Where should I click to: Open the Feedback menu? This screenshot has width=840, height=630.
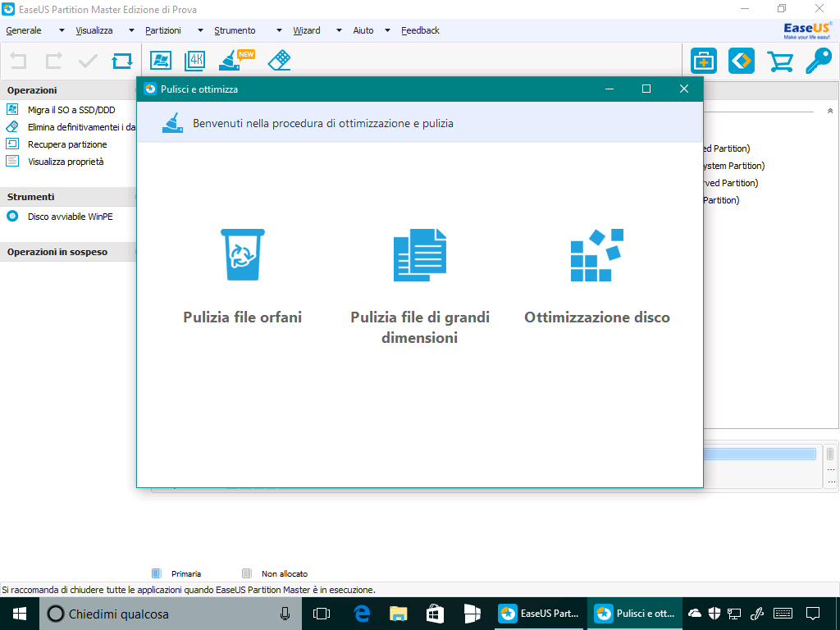421,30
